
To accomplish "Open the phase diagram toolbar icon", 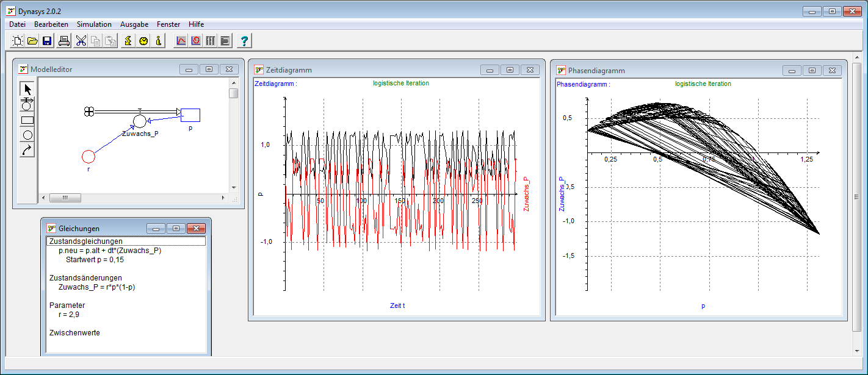I will (196, 41).
